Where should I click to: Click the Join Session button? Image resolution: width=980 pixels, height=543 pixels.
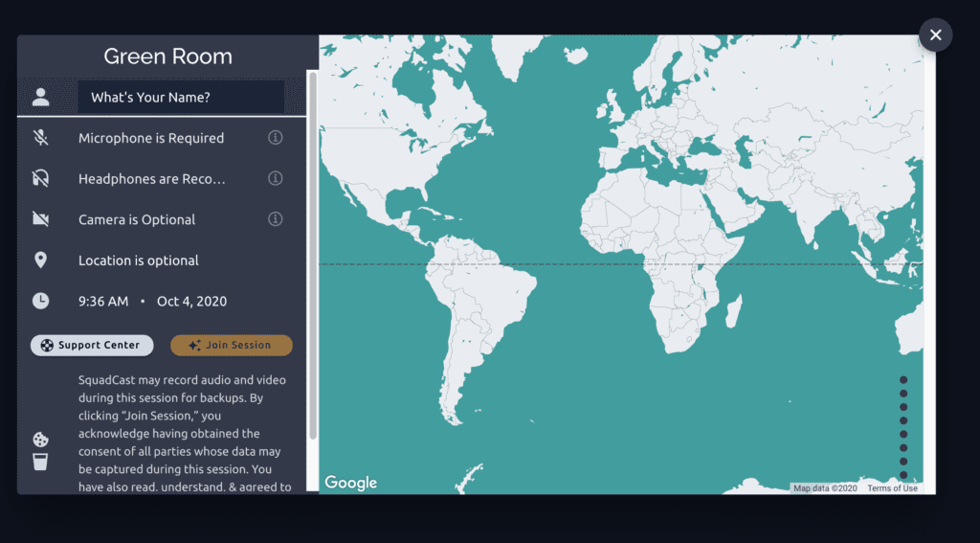click(x=232, y=346)
